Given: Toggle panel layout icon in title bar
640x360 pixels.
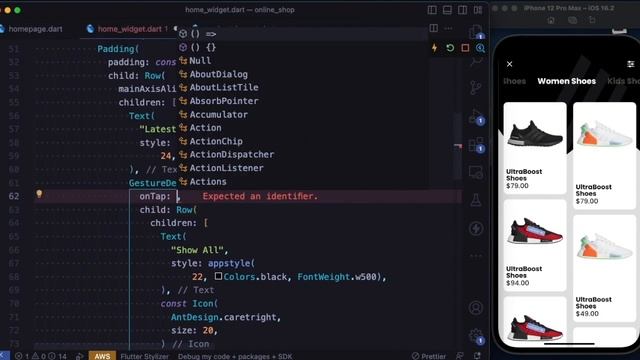Looking at the screenshot, I should coord(447,10).
